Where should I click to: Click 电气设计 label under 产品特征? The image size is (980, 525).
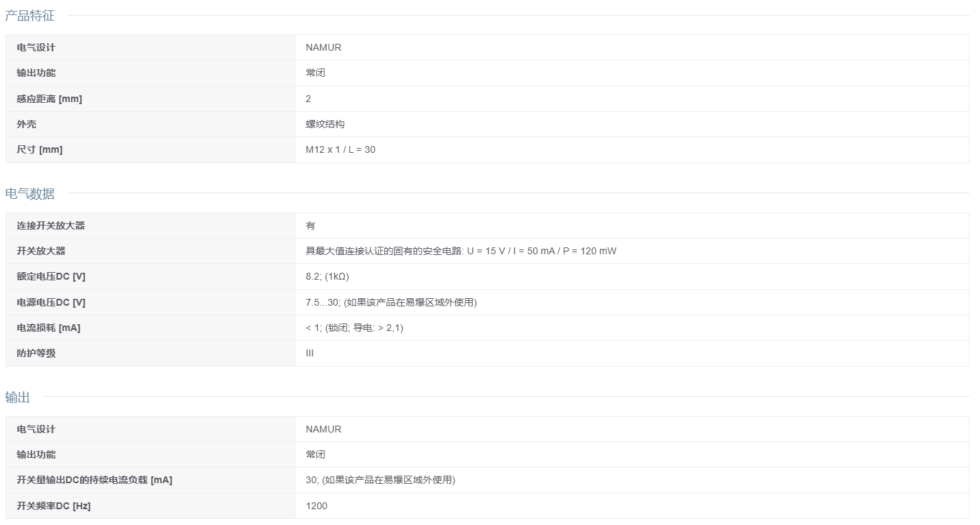pyautogui.click(x=36, y=47)
